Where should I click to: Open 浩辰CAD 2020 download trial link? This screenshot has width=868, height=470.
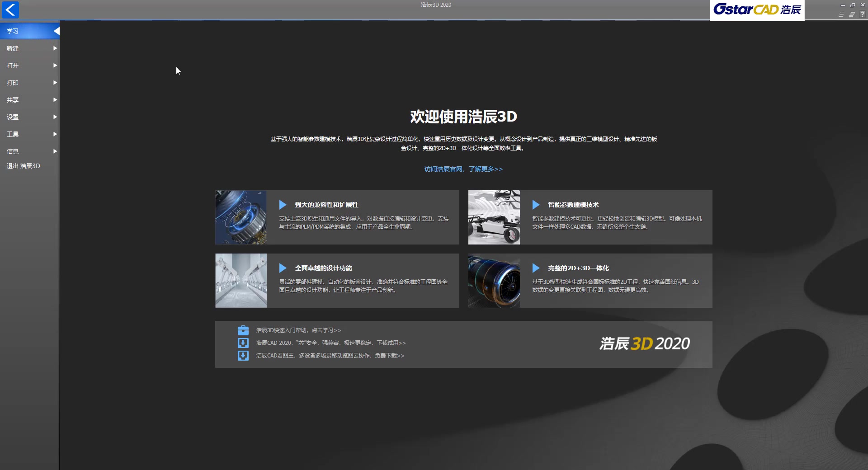(x=331, y=343)
